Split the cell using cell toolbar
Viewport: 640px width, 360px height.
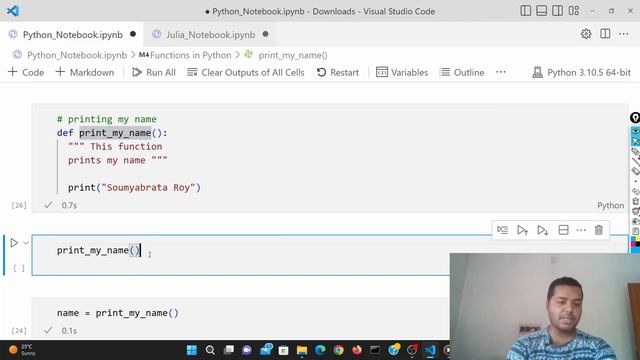(x=563, y=230)
